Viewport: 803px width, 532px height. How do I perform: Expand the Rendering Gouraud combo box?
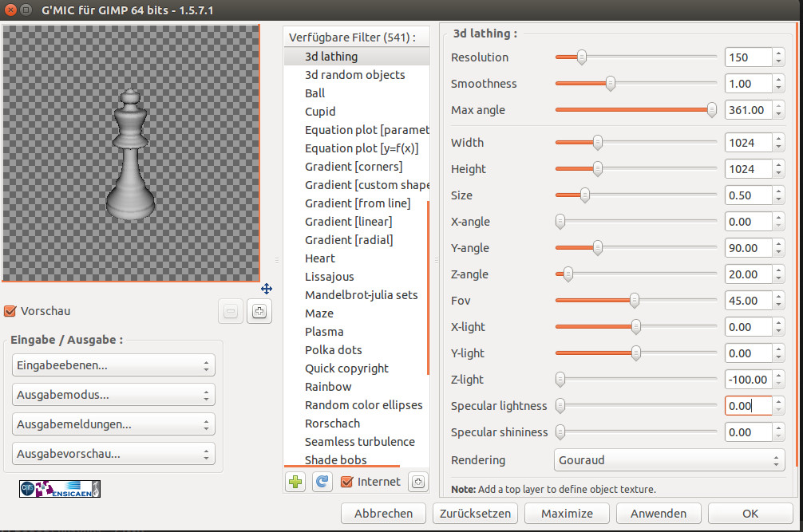669,460
